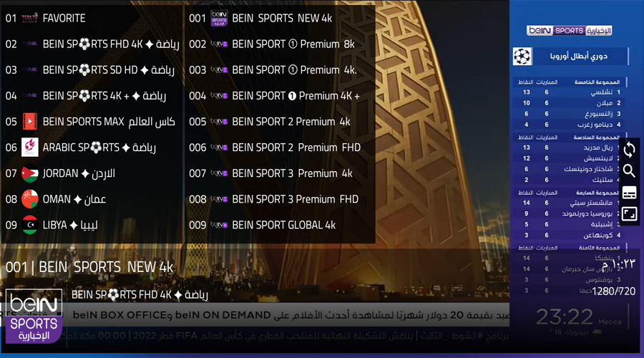The width and height of the screenshot is (644, 358).
Task: Open the BEIN SPORTS 4K + category
Action: click(92, 96)
